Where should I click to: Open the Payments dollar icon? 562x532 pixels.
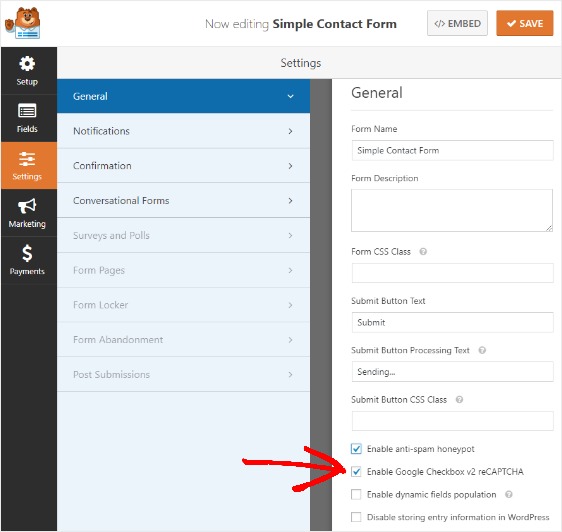click(x=27, y=253)
